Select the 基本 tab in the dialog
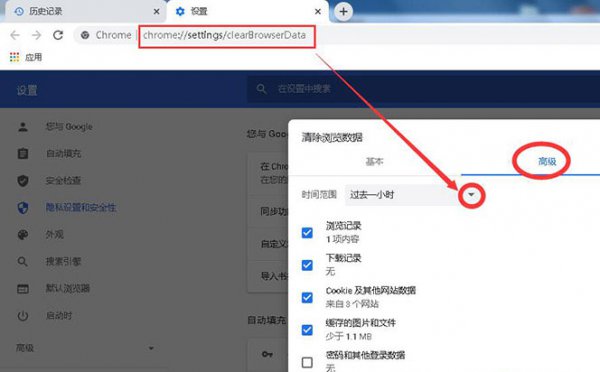Viewport: 600px width, 372px height. click(x=375, y=162)
